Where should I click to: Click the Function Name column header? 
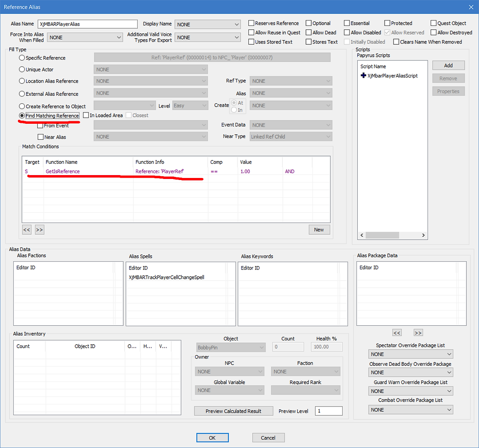tap(88, 162)
